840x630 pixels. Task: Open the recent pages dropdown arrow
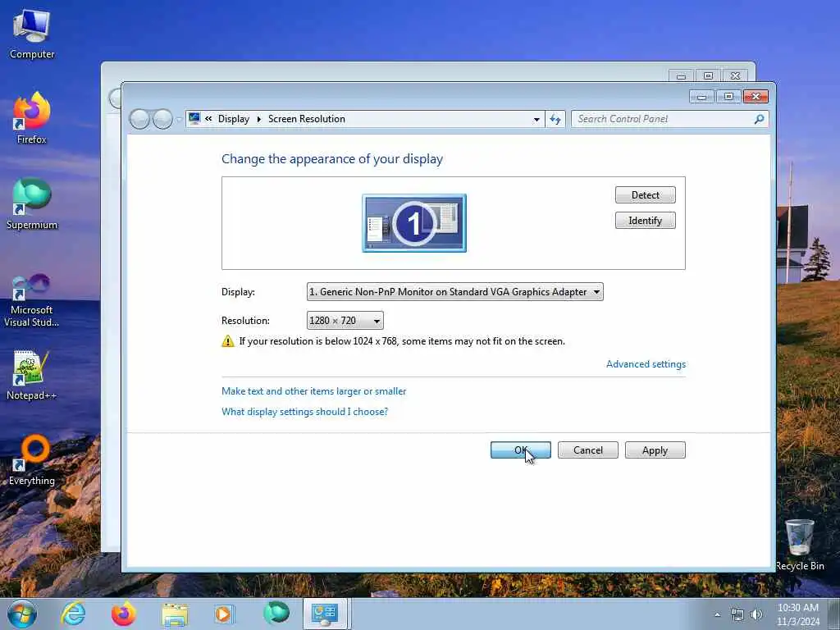[x=179, y=119]
